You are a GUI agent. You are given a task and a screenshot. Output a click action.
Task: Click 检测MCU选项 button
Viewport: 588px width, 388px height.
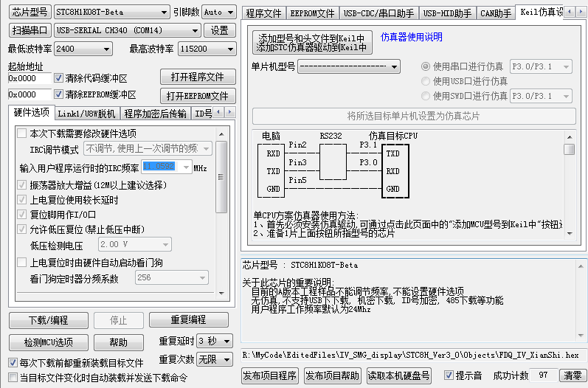point(49,342)
